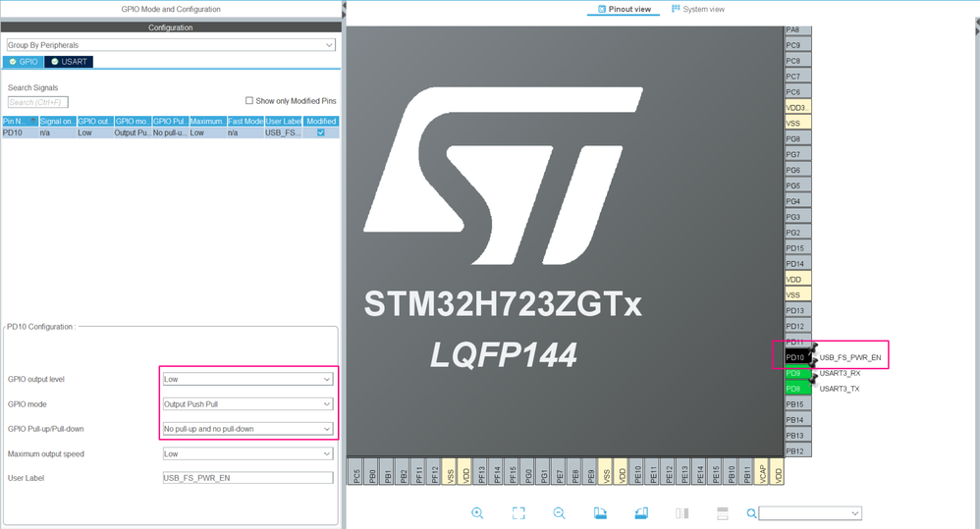This screenshot has height=529, width=980.
Task: Zoom in on the pinout view
Action: (477, 512)
